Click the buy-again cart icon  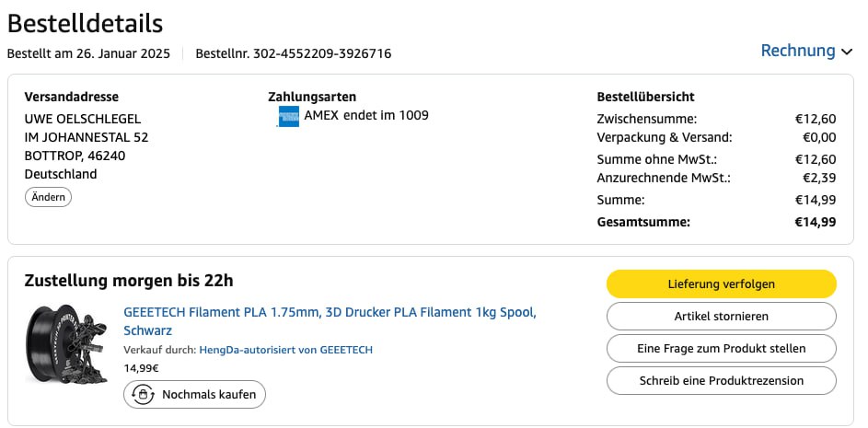143,395
